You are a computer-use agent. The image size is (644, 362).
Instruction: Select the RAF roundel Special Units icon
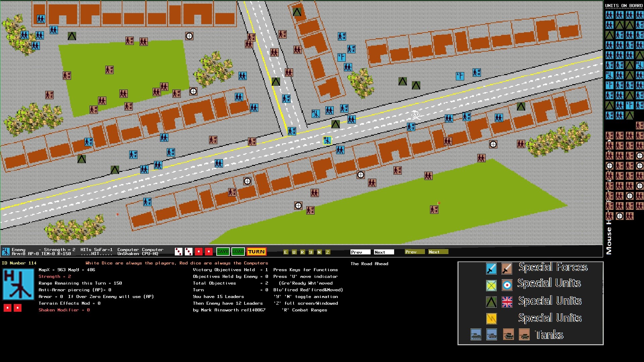point(506,285)
